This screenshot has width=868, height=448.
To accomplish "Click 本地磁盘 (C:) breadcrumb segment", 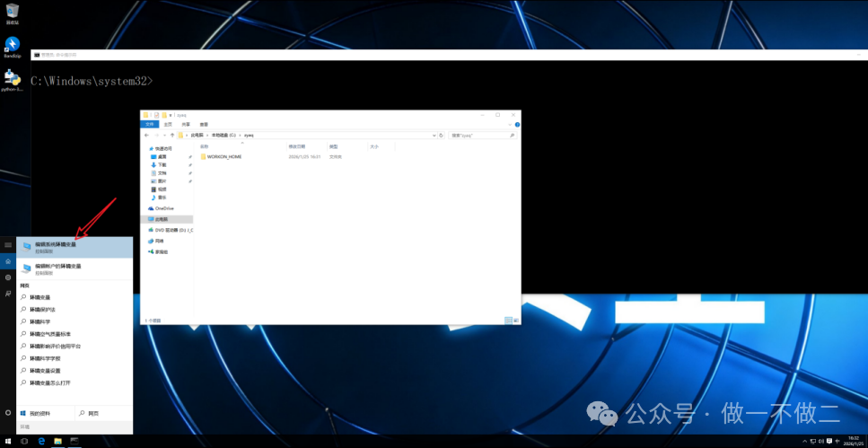I will tap(224, 136).
